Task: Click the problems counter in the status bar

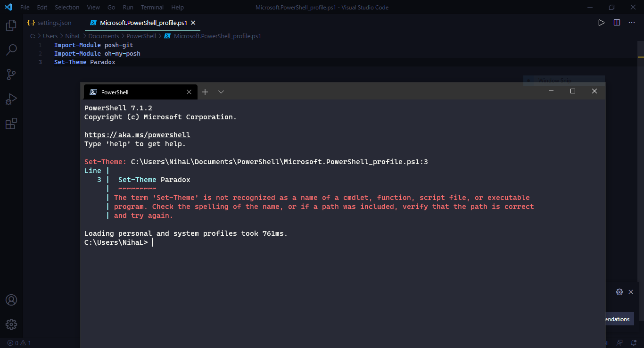Action: pos(19,343)
